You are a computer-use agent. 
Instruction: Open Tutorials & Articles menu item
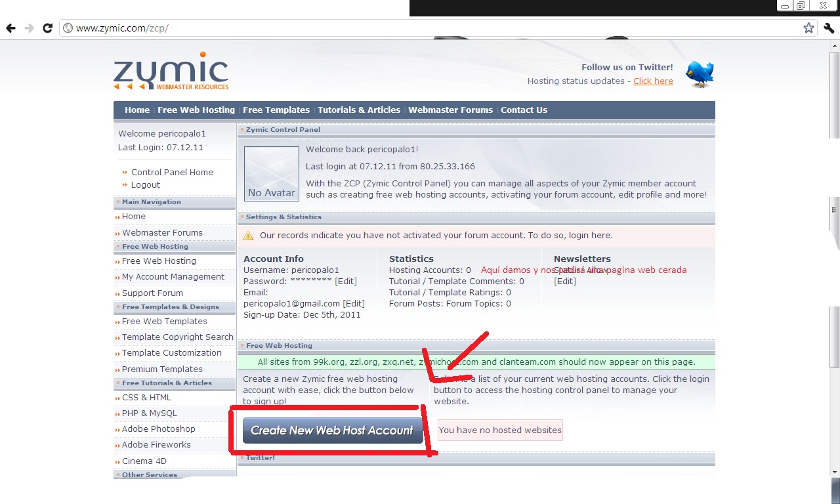[x=359, y=110]
